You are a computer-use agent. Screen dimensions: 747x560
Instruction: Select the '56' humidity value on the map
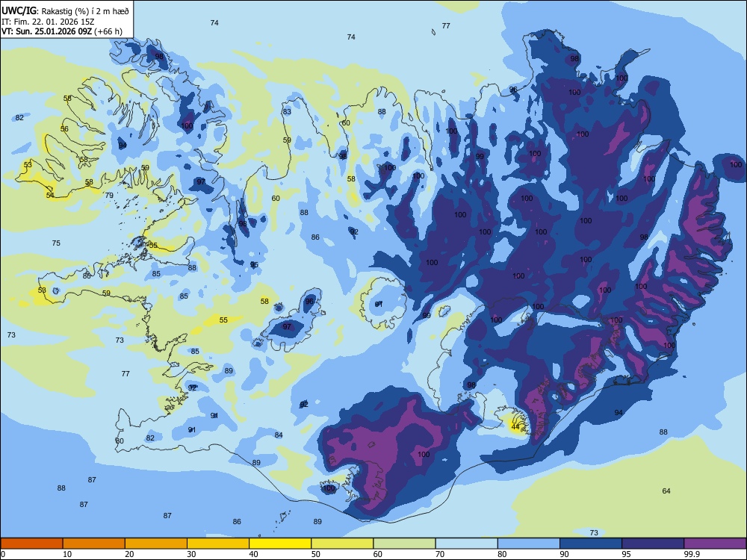click(x=64, y=129)
